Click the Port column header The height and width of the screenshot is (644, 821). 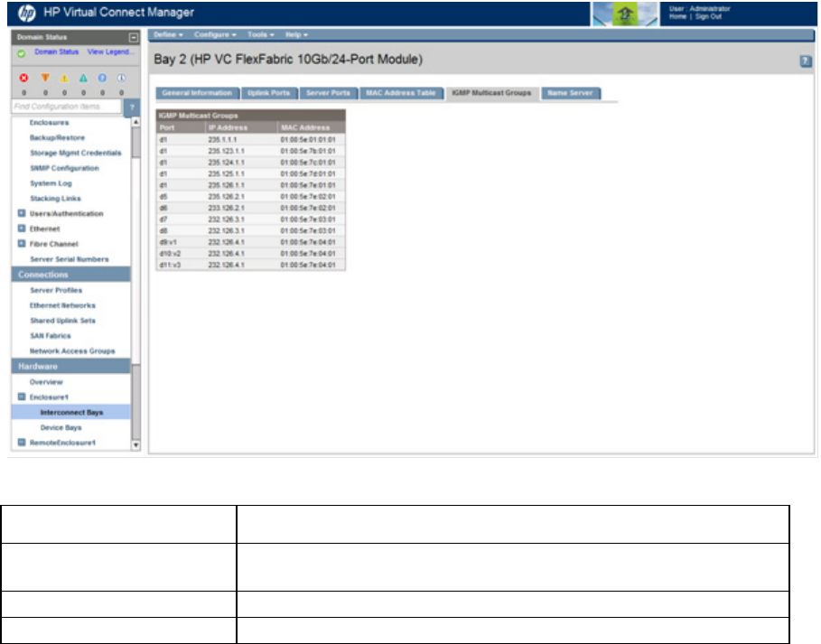[x=181, y=127]
